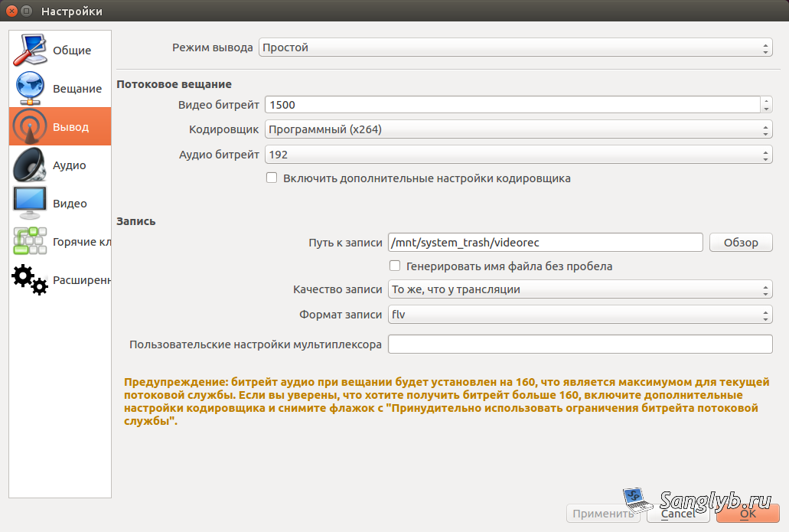The height and width of the screenshot is (532, 789).
Task: Click the Видео битрейт 1500 field
Action: pyautogui.click(x=512, y=105)
